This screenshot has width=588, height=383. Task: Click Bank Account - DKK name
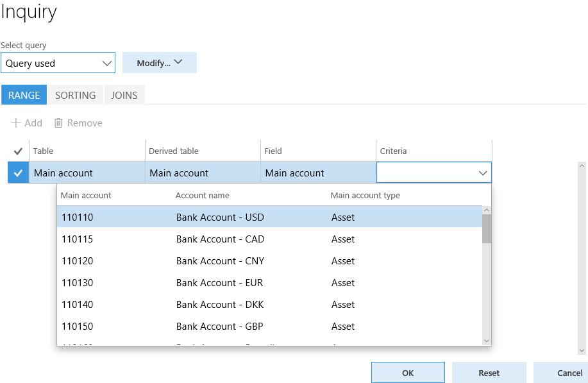[x=220, y=304]
